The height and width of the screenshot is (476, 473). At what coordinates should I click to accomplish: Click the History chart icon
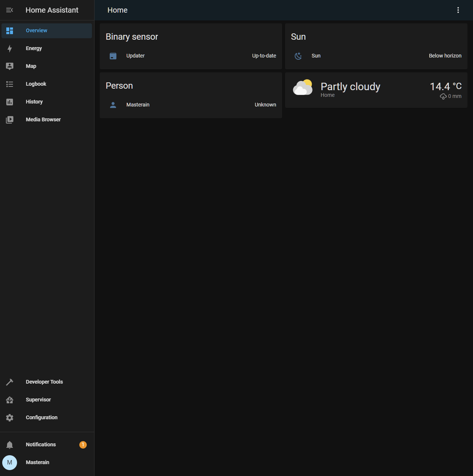click(x=10, y=102)
